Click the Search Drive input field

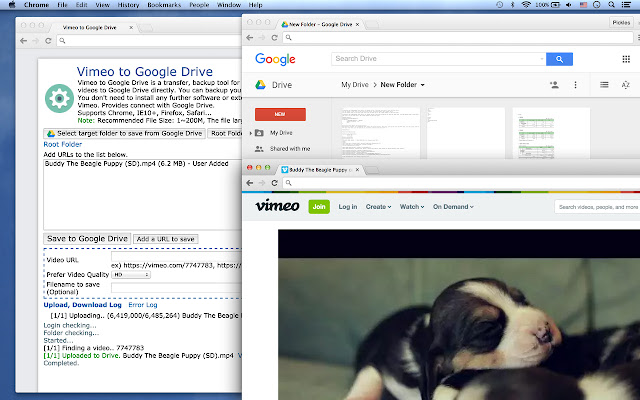click(435, 59)
